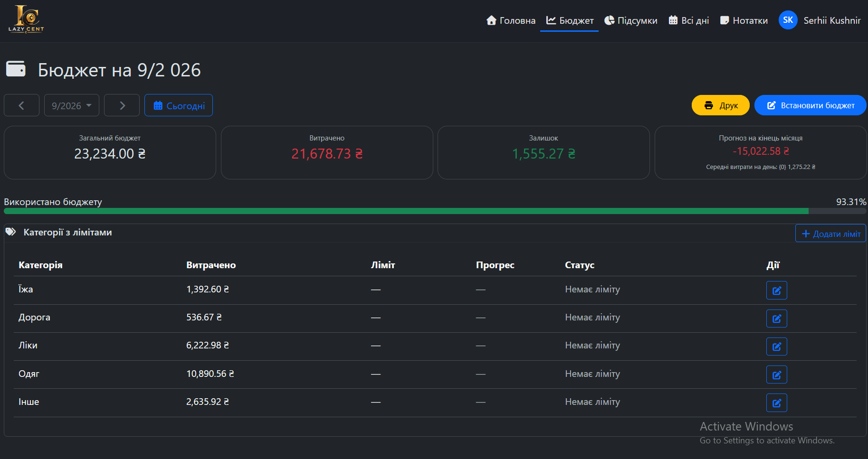Click the wallet icon beside the title
This screenshot has height=459, width=868.
16,68
